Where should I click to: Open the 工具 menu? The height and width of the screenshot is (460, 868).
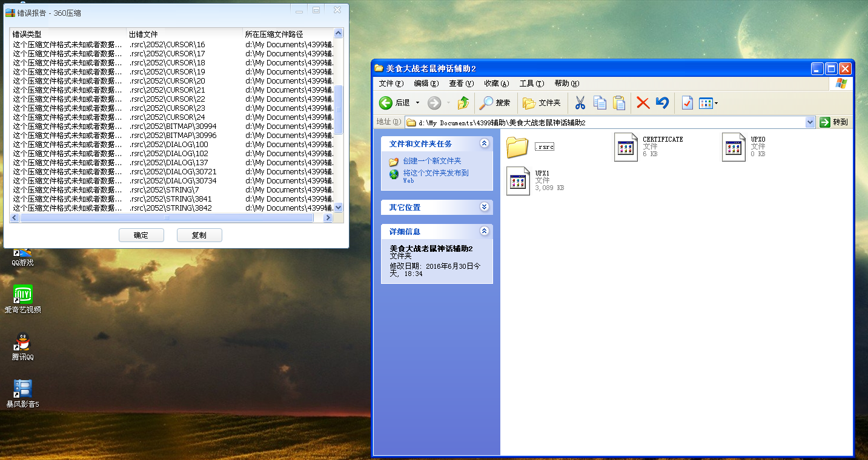(531, 83)
